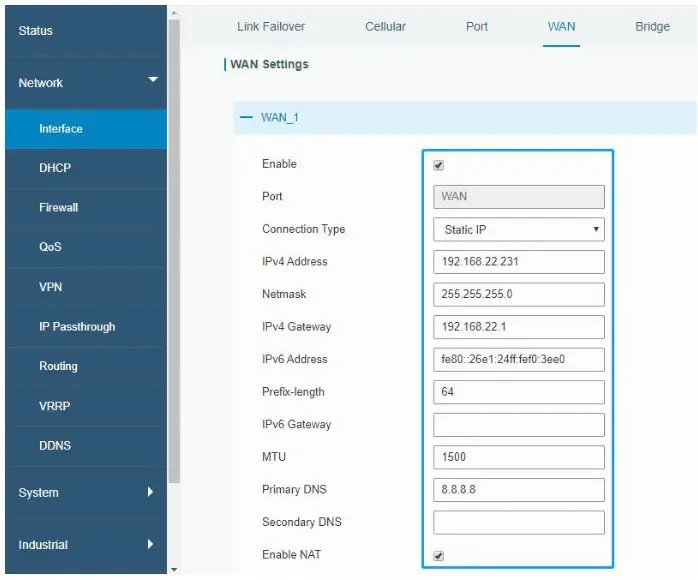Click the IPv4 Gateway field
Image resolution: width=698 pixels, height=580 pixels.
pos(519,327)
